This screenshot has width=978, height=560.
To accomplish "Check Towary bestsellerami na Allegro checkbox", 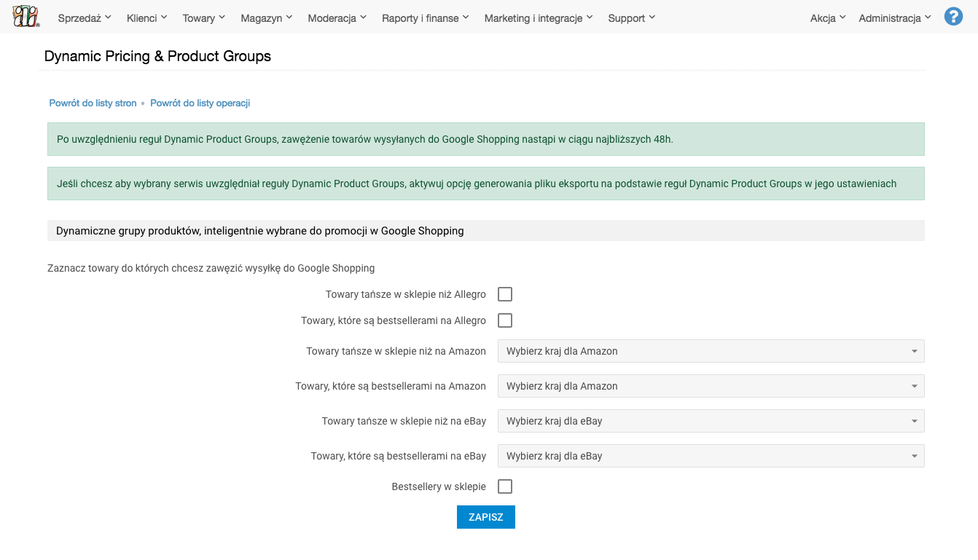I will point(505,320).
